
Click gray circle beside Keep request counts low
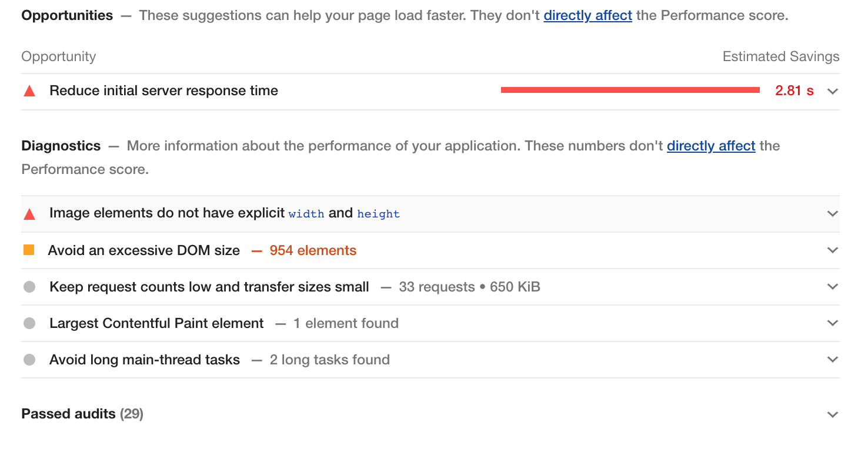pyautogui.click(x=29, y=287)
